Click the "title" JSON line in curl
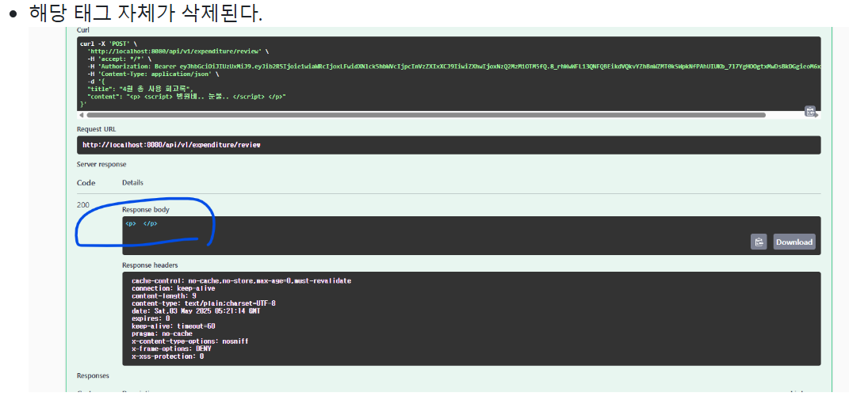The width and height of the screenshot is (868, 404). (139, 89)
